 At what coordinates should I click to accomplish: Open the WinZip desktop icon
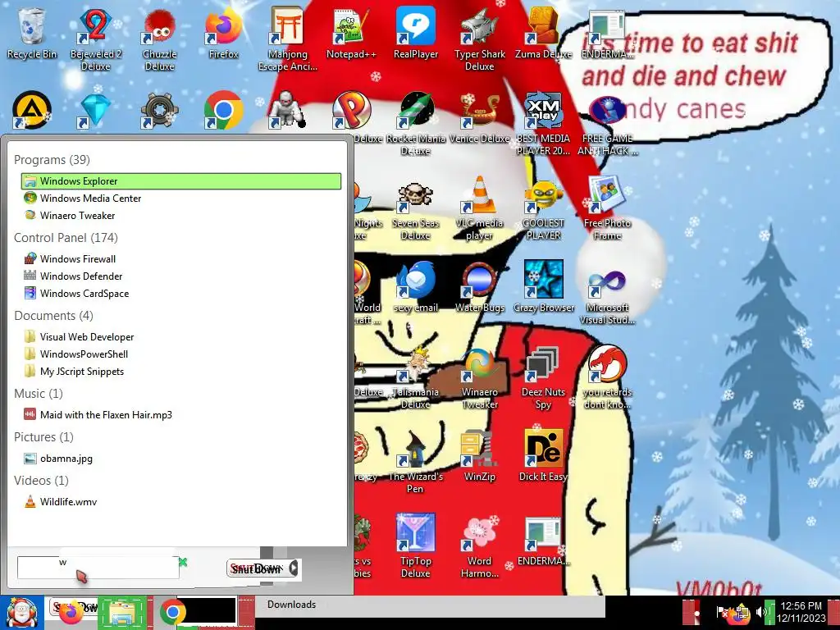[479, 456]
